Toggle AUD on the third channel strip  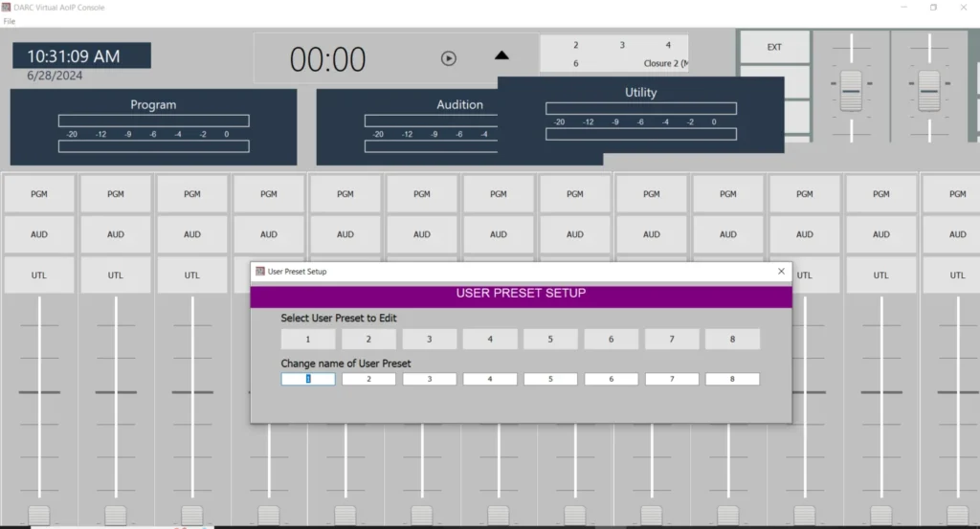[x=191, y=234]
